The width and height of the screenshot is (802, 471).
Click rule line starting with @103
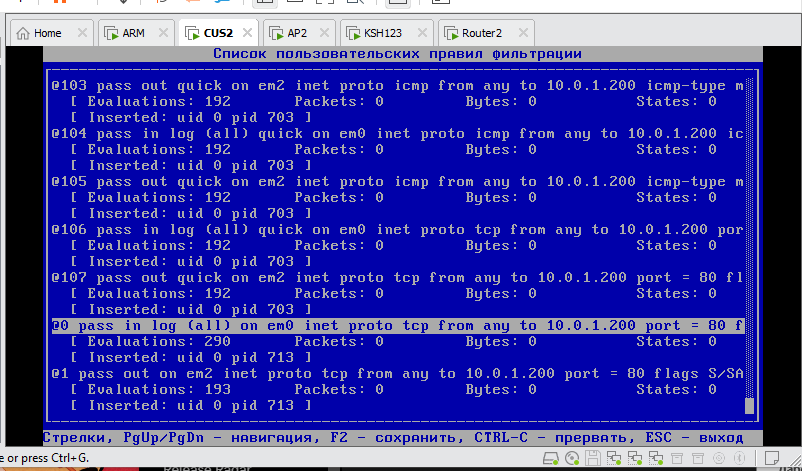tap(397, 86)
